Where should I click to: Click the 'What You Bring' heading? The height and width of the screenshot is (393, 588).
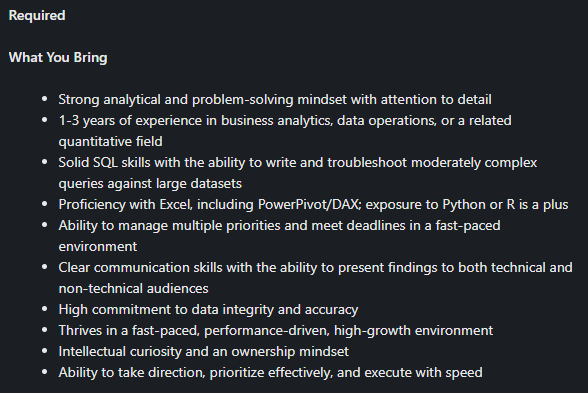(58, 57)
